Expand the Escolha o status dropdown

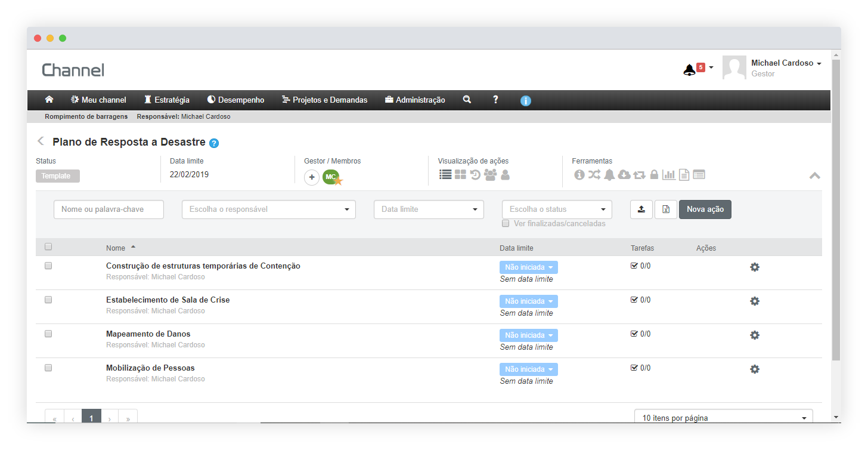click(x=557, y=209)
